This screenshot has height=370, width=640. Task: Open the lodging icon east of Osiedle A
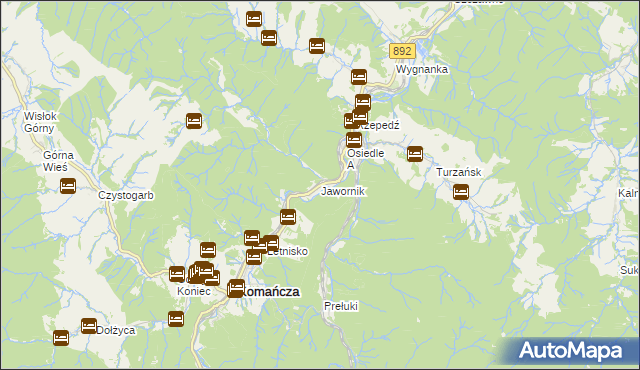(x=415, y=154)
